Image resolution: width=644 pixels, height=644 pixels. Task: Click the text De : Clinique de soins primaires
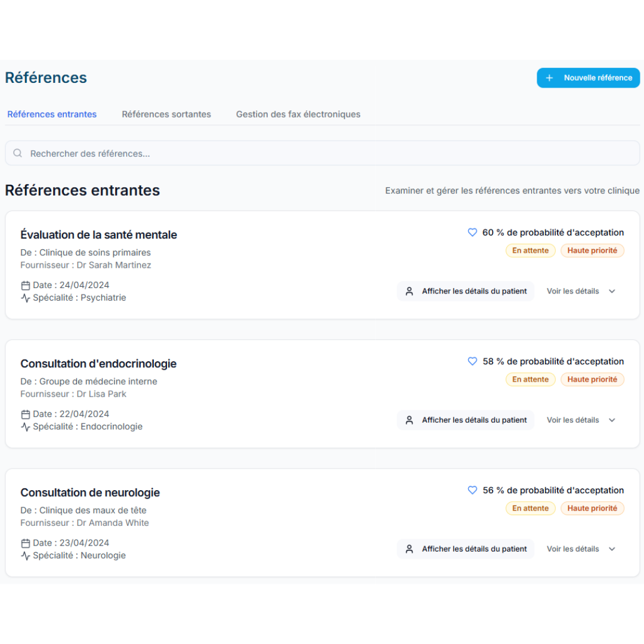tap(85, 253)
